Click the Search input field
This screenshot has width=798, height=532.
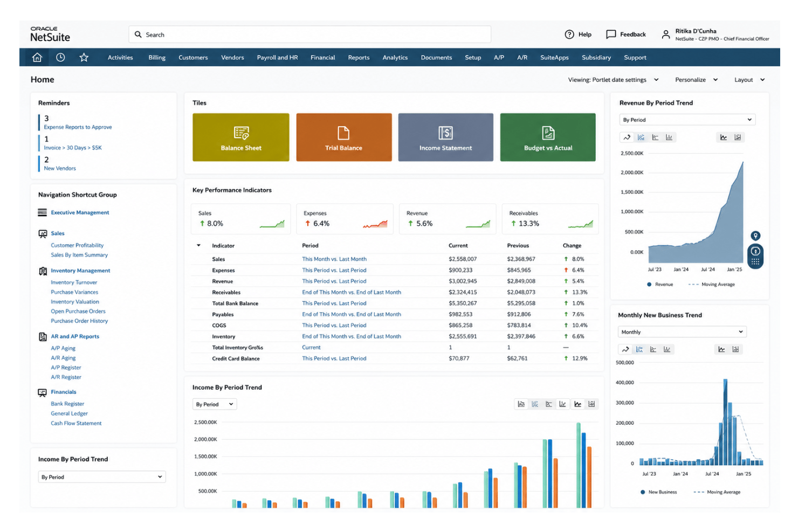[310, 34]
